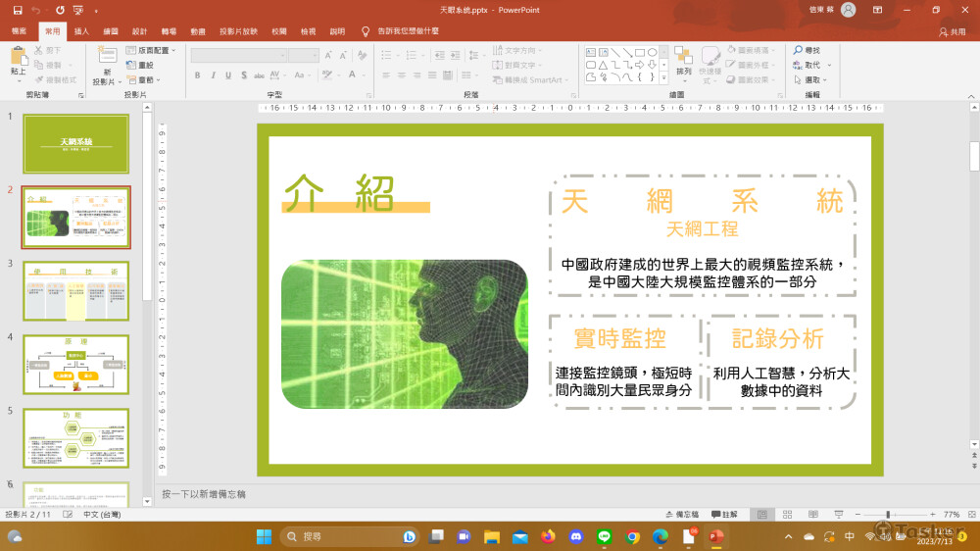The width and height of the screenshot is (980, 551).
Task: Open Discord from the taskbar
Action: tap(575, 536)
